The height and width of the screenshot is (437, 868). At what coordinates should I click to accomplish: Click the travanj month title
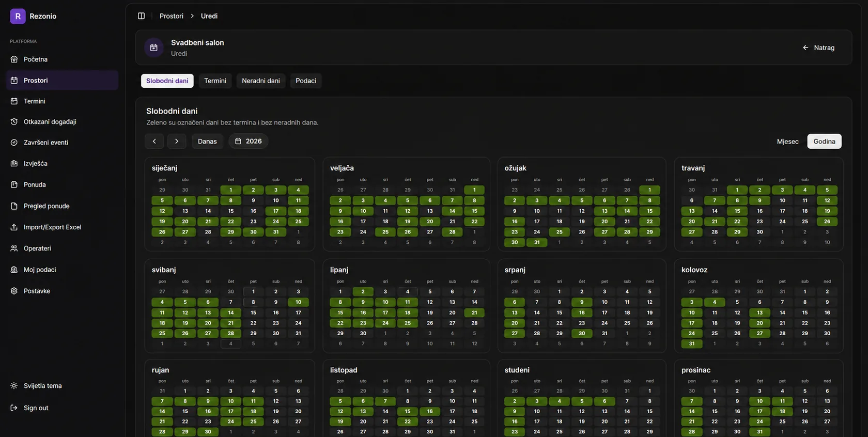693,168
